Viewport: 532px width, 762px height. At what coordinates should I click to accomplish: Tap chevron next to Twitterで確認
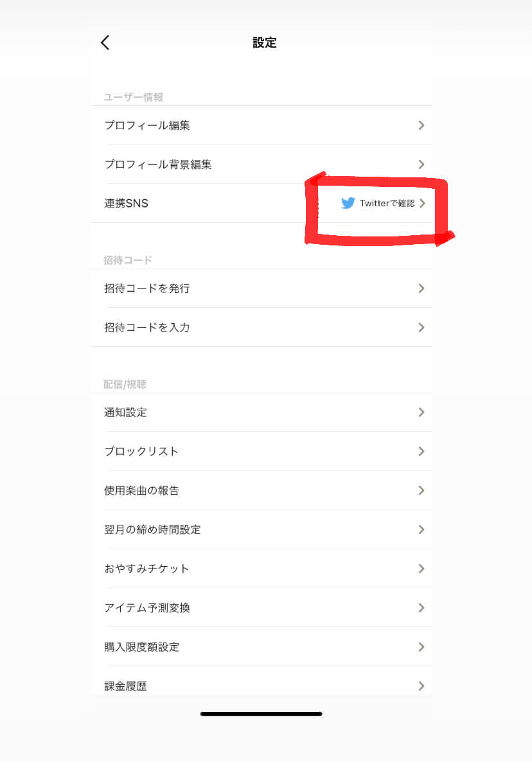(x=422, y=204)
